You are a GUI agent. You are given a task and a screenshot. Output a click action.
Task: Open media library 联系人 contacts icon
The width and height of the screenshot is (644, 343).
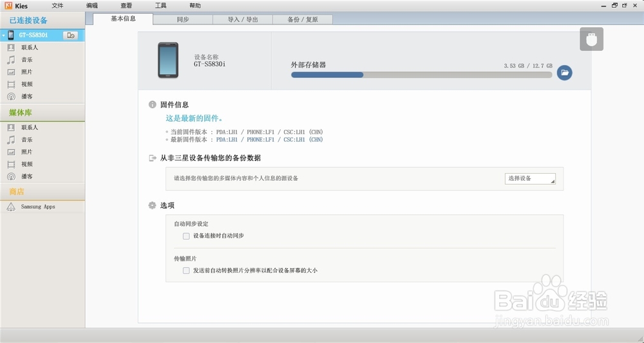point(11,127)
